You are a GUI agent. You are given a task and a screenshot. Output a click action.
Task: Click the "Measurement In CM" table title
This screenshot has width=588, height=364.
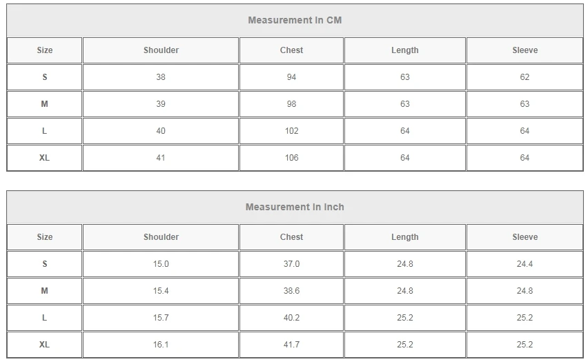pos(295,20)
